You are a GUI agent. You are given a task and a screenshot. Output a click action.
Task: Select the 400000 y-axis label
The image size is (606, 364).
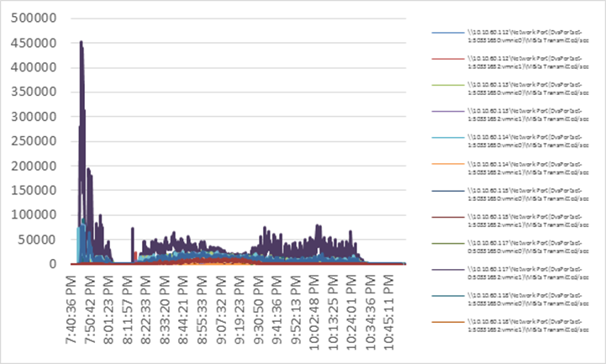click(34, 67)
